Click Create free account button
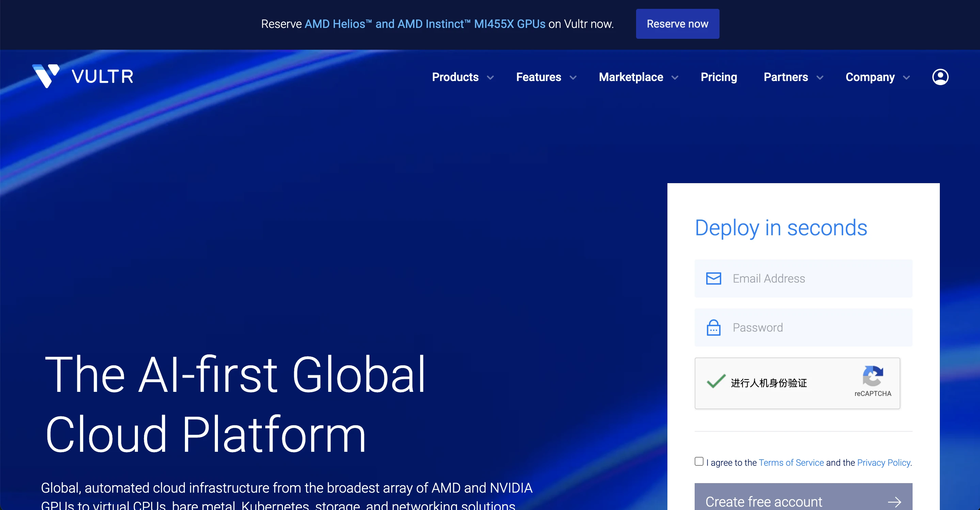980x510 pixels. [803, 497]
